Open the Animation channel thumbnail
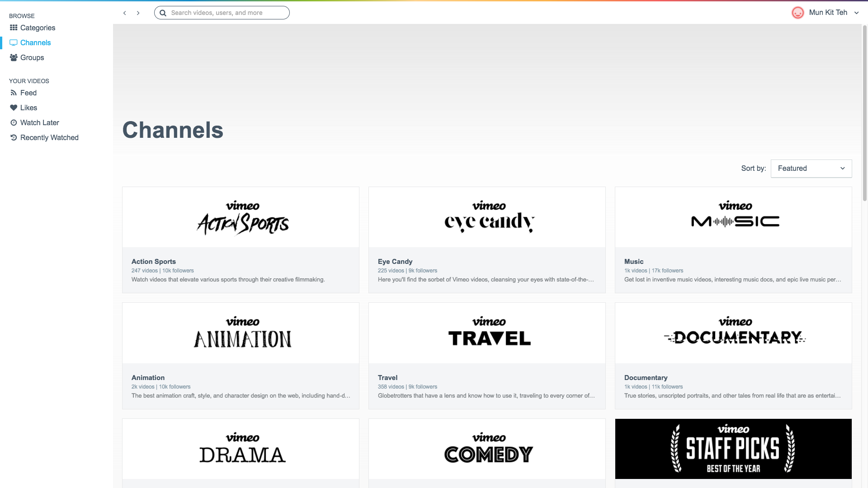The height and width of the screenshot is (488, 868). [241, 333]
